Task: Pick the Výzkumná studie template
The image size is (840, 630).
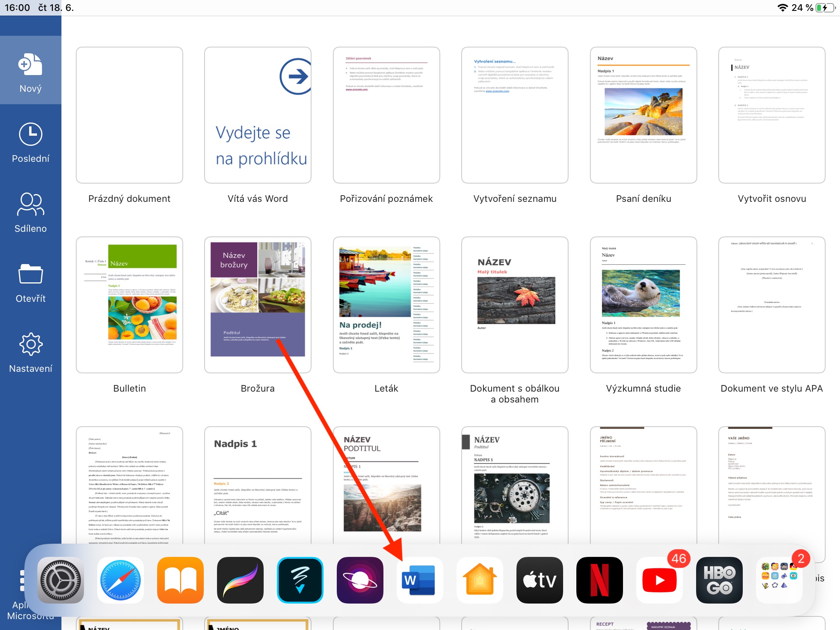Action: pyautogui.click(x=643, y=305)
